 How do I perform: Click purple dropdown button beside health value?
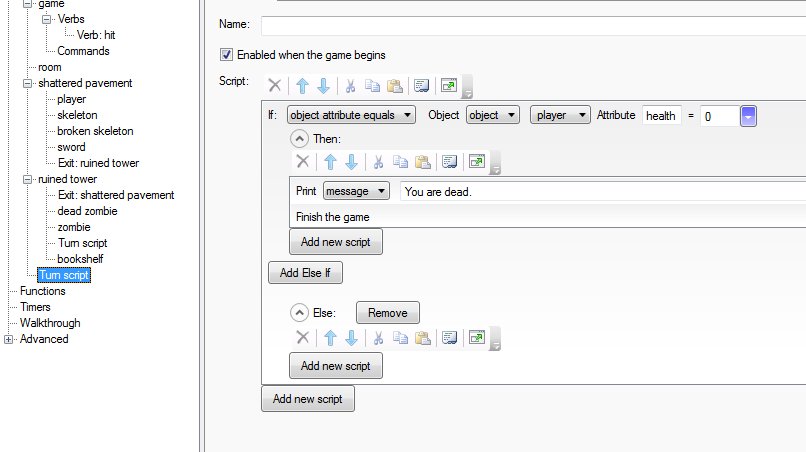click(x=749, y=116)
